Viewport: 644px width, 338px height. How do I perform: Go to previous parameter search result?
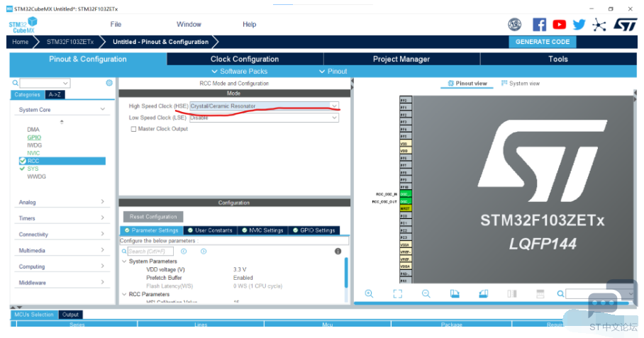pos(184,251)
